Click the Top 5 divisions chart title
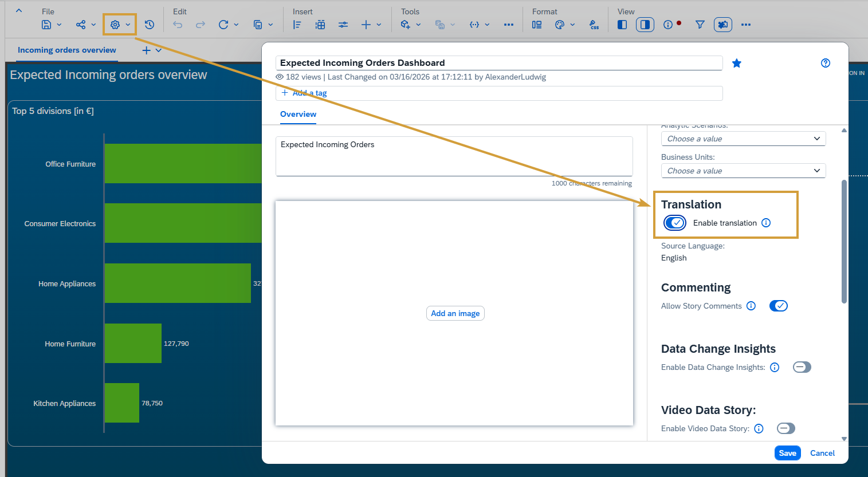868x477 pixels. click(53, 111)
